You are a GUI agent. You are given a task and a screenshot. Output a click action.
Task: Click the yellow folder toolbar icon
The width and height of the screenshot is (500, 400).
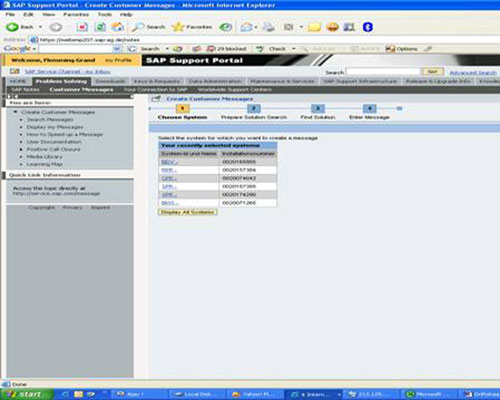point(314,27)
